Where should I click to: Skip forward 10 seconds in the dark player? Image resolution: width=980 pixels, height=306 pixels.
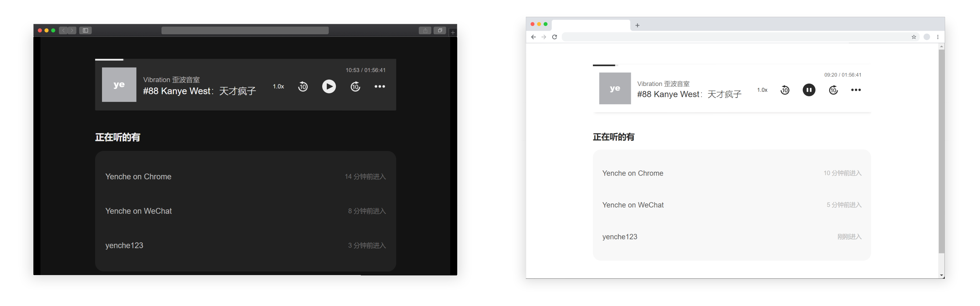pyautogui.click(x=355, y=86)
